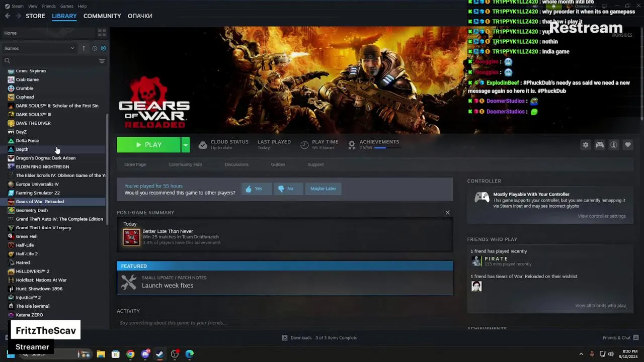644x362 pixels.
Task: Switch to the STORE tab
Action: tap(35, 16)
